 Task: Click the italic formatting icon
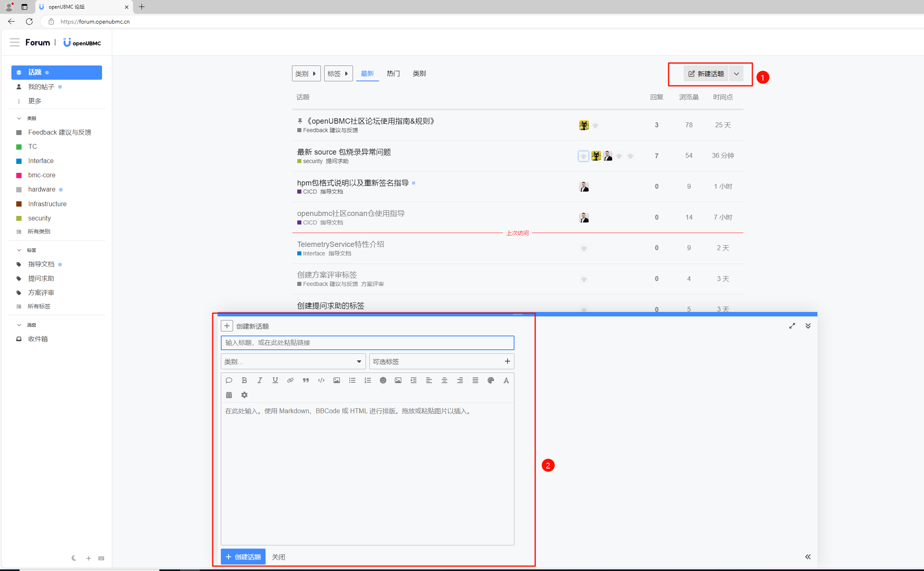point(259,380)
